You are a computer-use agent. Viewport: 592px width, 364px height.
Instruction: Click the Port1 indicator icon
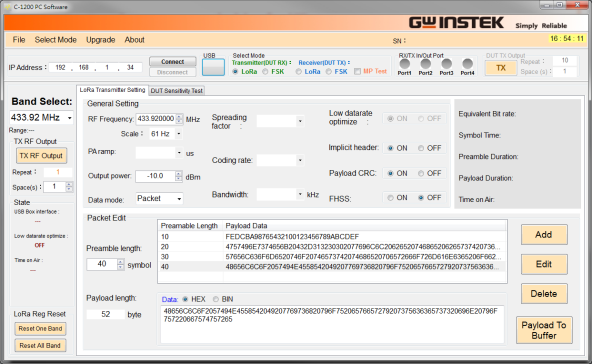tap(404, 64)
